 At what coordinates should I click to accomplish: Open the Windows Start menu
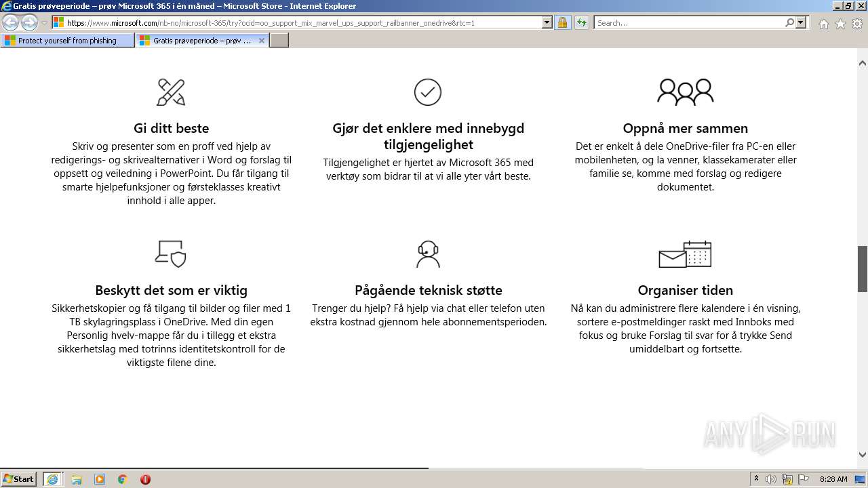coord(19,479)
